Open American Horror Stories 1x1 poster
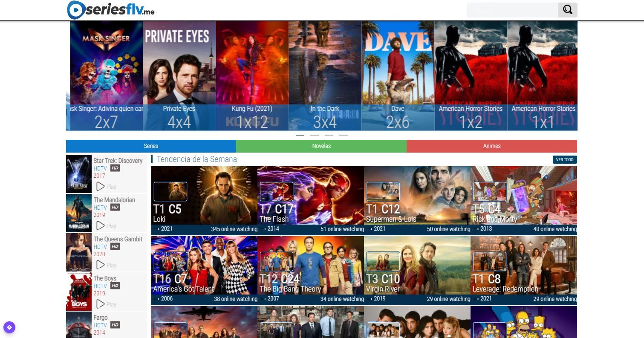 click(x=542, y=76)
